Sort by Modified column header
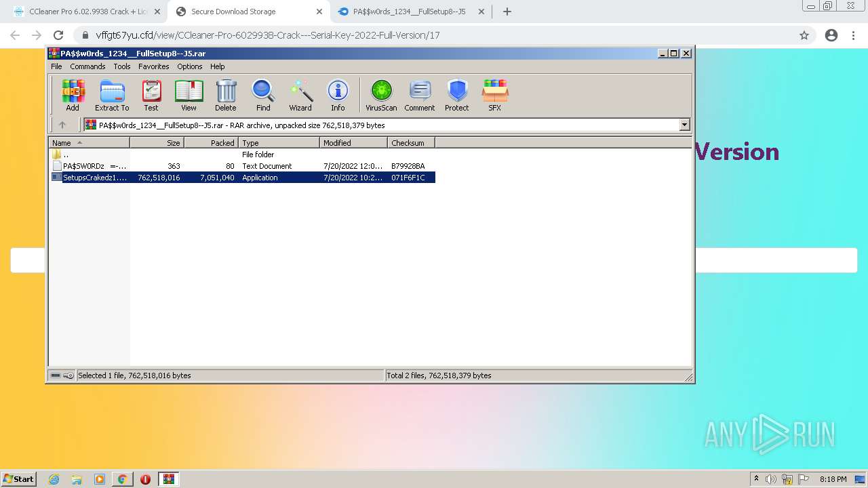Image resolution: width=868 pixels, height=488 pixels. (x=353, y=143)
